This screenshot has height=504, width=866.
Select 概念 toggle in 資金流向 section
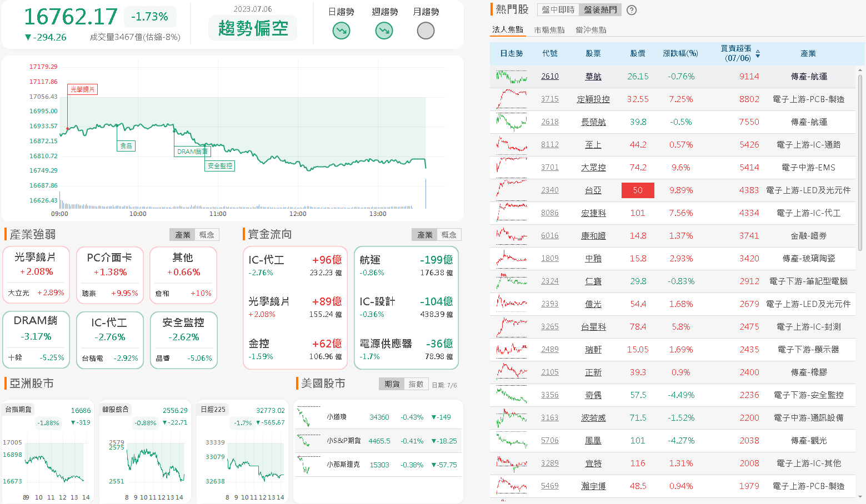click(449, 235)
